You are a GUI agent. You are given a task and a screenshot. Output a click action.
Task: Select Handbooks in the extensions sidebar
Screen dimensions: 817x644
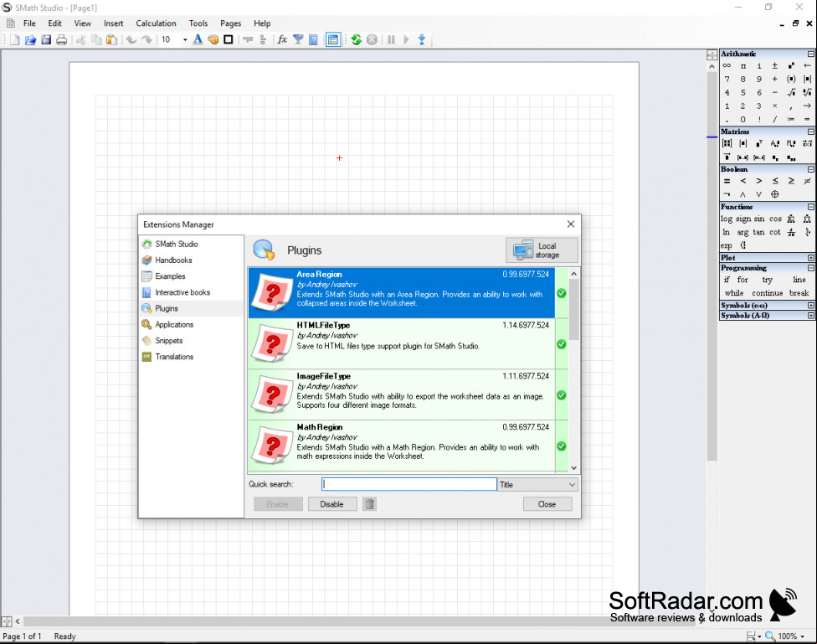coord(173,260)
